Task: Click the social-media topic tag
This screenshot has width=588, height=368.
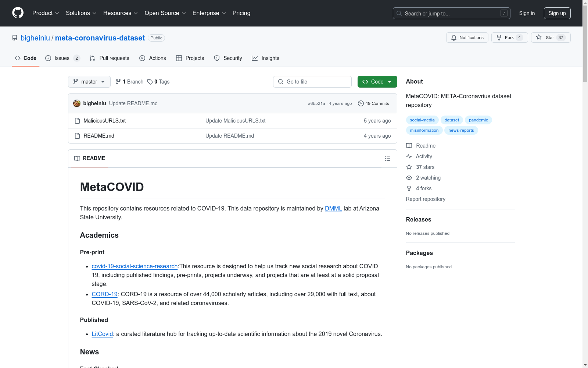Action: [422, 120]
